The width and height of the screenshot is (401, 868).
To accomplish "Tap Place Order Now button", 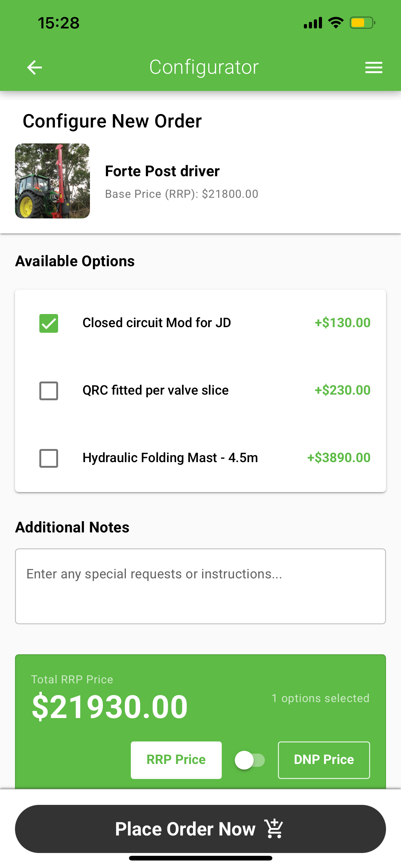I will pos(200,829).
